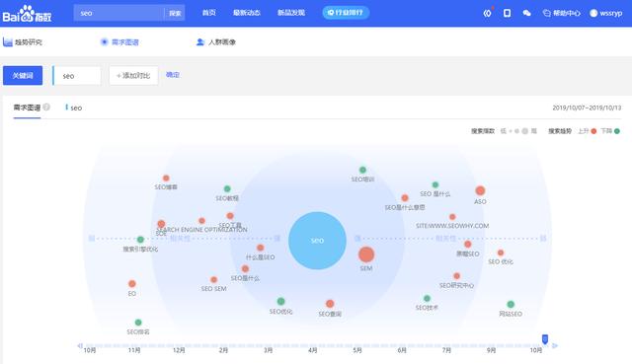Select the 什么是SEO node
Viewport: 632px width, 364px height.
coord(261,248)
